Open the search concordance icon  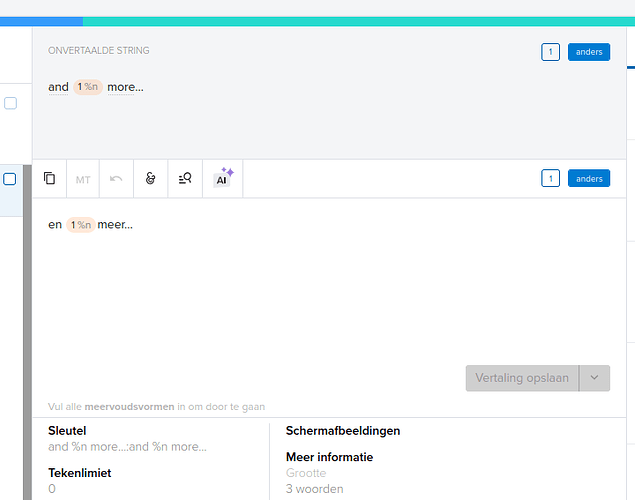[x=185, y=179]
